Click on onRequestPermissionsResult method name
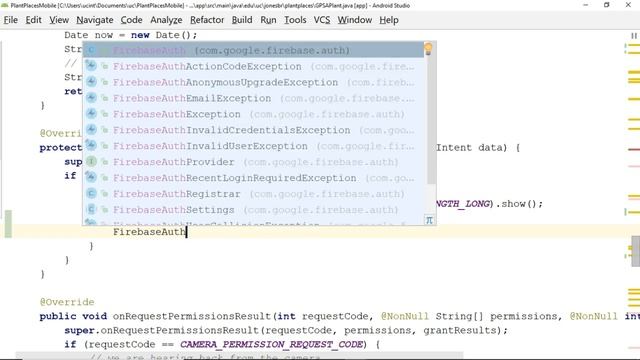The height and width of the screenshot is (360, 640). pyautogui.click(x=192, y=316)
